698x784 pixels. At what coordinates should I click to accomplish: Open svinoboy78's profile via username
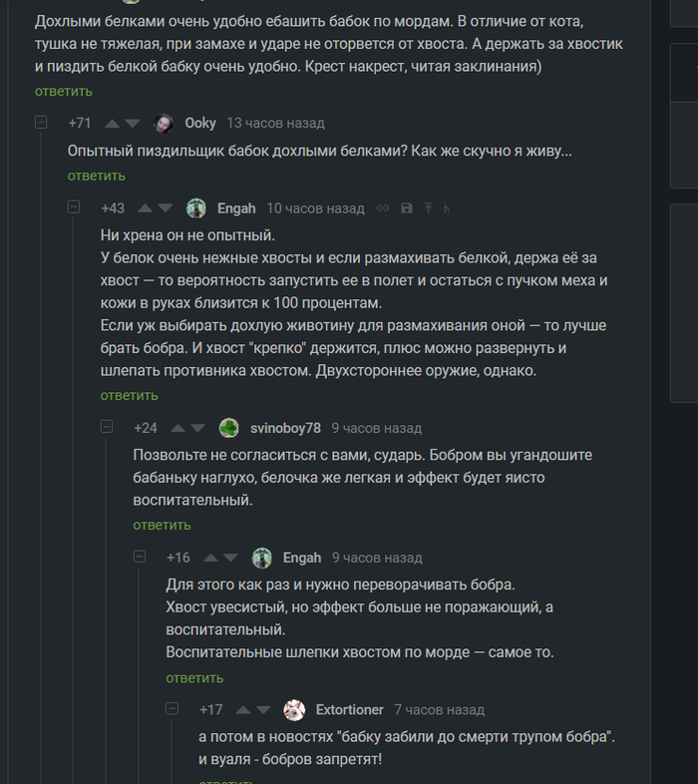tap(285, 428)
